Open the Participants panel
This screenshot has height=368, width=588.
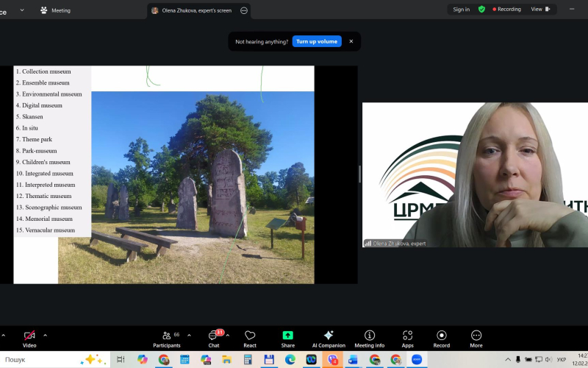point(167,338)
